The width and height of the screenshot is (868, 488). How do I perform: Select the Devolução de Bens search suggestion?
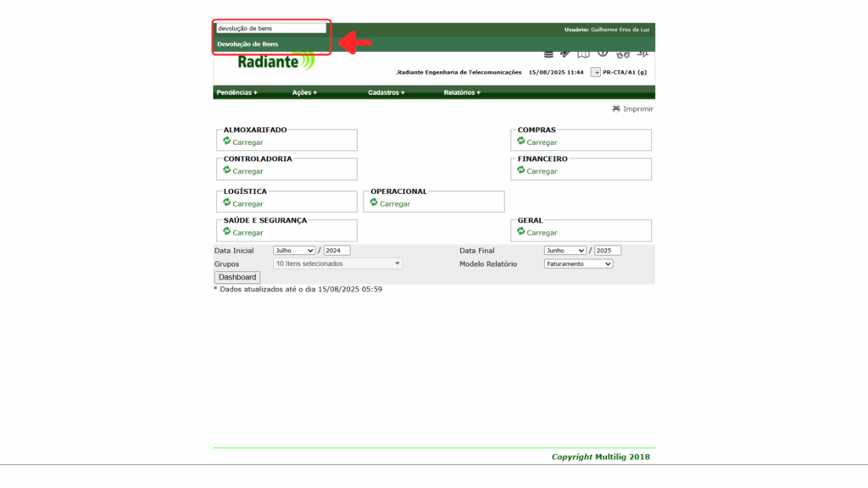248,44
